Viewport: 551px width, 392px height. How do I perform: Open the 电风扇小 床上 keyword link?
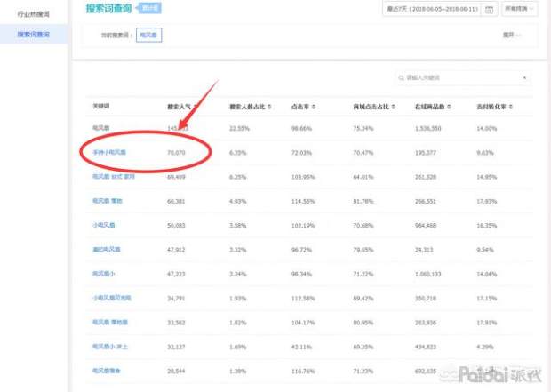point(111,346)
